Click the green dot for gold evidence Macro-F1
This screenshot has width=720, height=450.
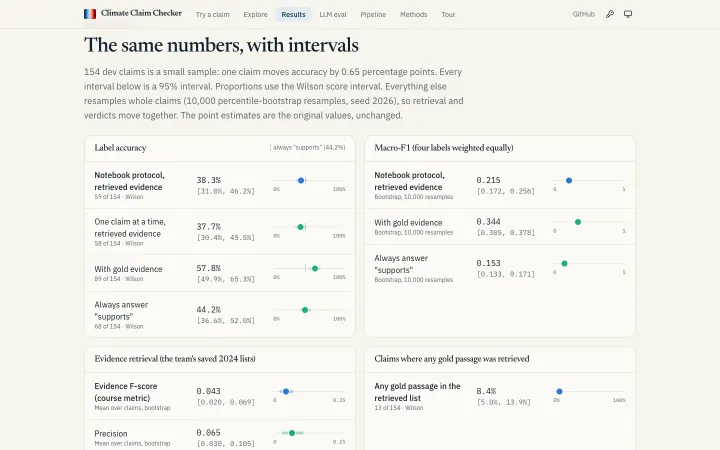pos(578,222)
